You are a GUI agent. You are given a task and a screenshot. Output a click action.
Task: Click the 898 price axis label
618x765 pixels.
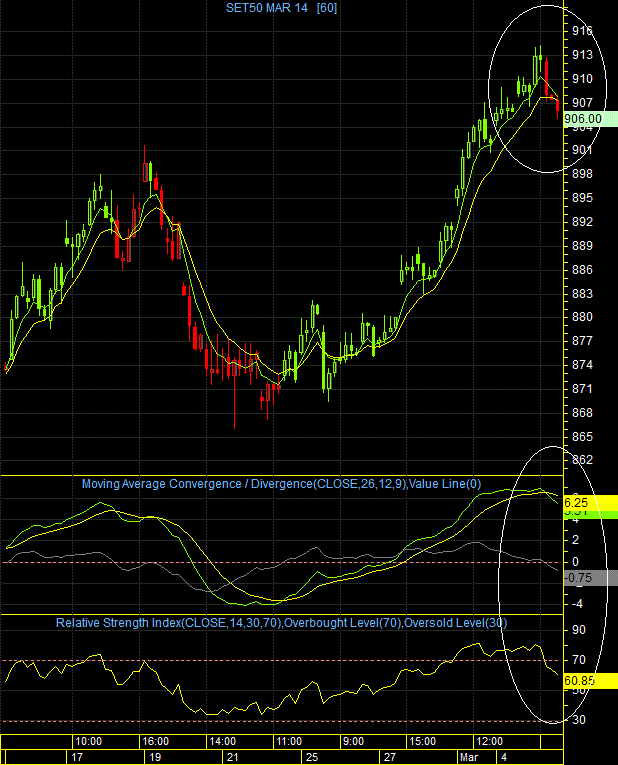coord(582,174)
